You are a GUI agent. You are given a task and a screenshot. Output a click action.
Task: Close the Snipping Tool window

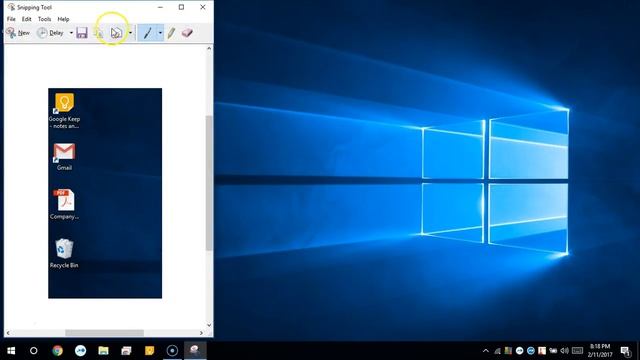[x=203, y=7]
